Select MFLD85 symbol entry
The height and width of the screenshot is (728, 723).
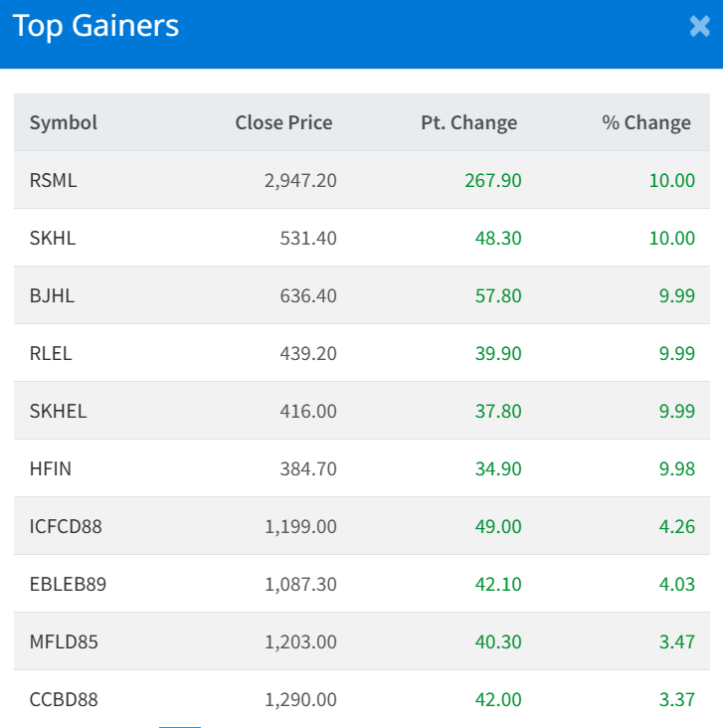(64, 641)
